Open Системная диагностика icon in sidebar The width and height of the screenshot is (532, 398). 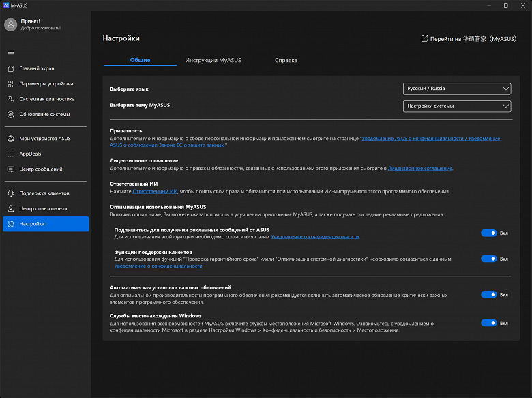point(10,99)
